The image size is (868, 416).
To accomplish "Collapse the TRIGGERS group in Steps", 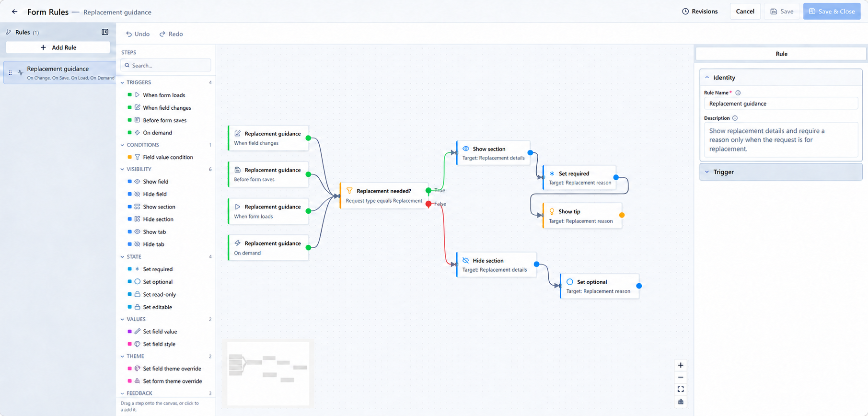I will 122,82.
